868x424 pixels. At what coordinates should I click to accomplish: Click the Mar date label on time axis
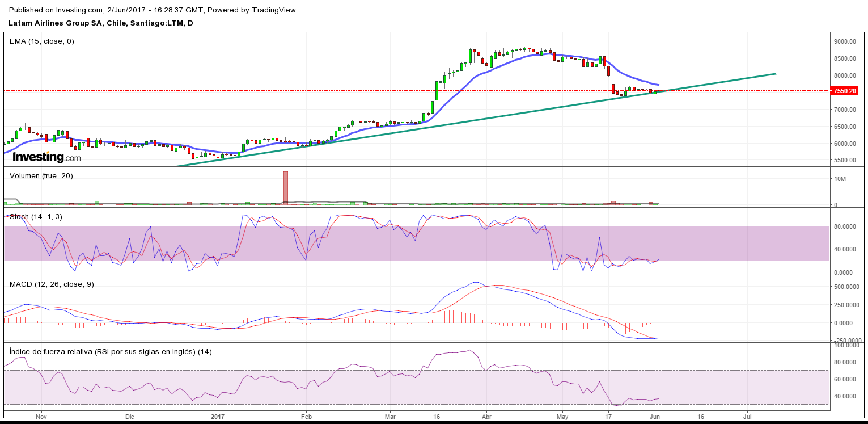pos(391,415)
